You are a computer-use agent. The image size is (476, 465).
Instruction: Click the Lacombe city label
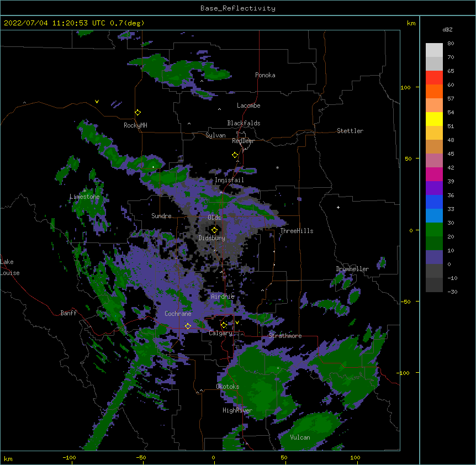tap(248, 105)
